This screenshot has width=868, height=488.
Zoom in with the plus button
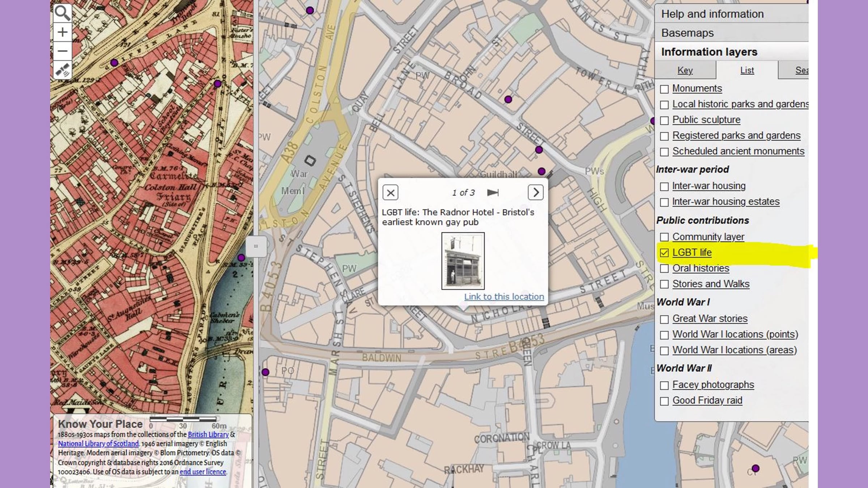coord(62,32)
